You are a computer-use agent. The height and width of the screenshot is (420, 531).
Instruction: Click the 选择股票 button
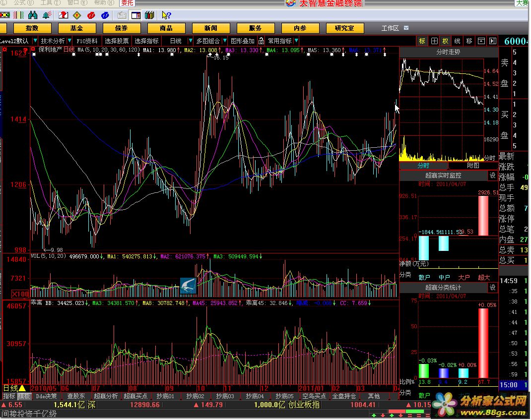117,41
